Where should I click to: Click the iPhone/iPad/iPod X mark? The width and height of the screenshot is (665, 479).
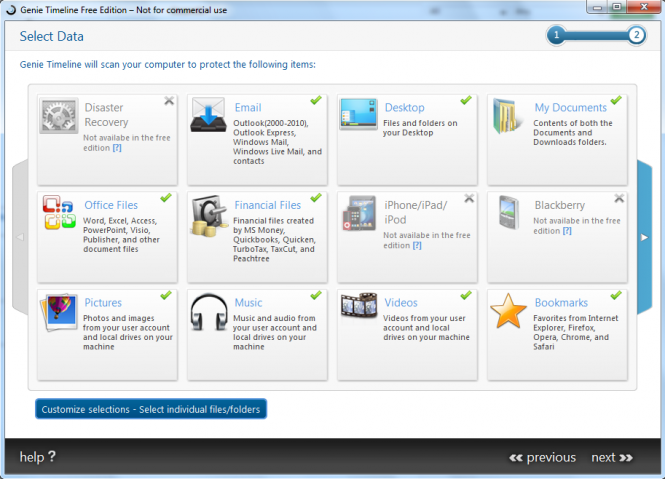point(469,198)
